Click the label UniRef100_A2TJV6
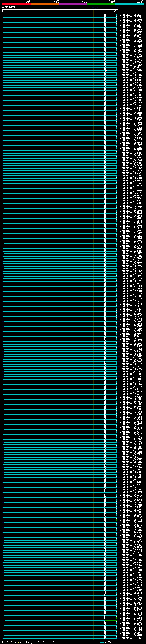146x644 pixels. tap(131, 40)
